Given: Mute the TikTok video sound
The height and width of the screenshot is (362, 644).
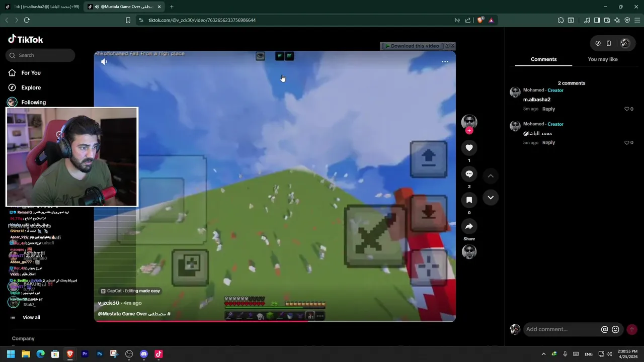Looking at the screenshot, I should pos(104,61).
